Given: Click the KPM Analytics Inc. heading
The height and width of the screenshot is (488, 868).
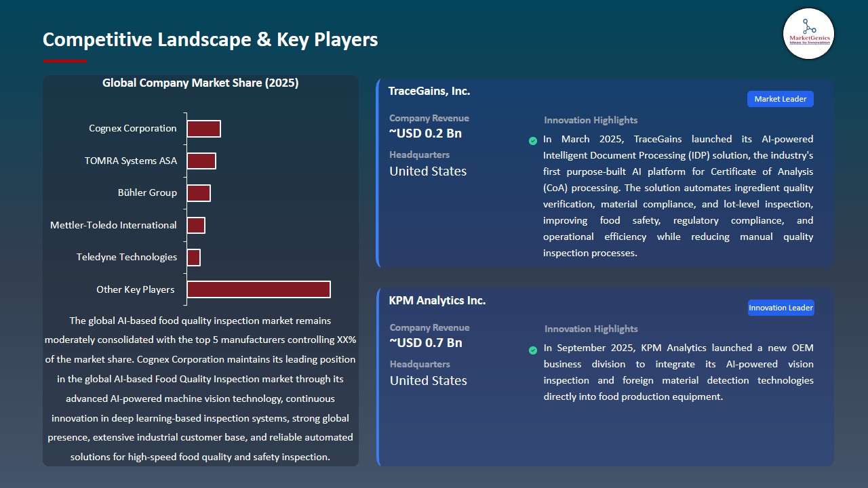Looking at the screenshot, I should [437, 300].
